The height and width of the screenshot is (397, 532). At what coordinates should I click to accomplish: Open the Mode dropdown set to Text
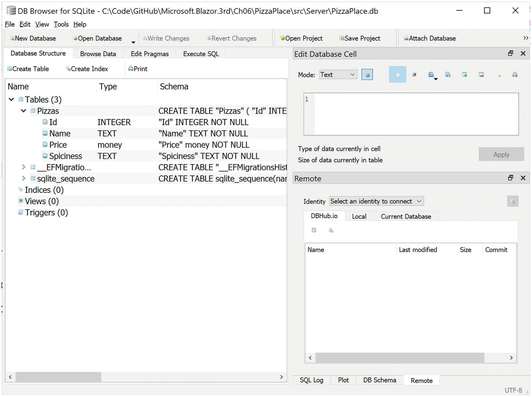coord(338,75)
